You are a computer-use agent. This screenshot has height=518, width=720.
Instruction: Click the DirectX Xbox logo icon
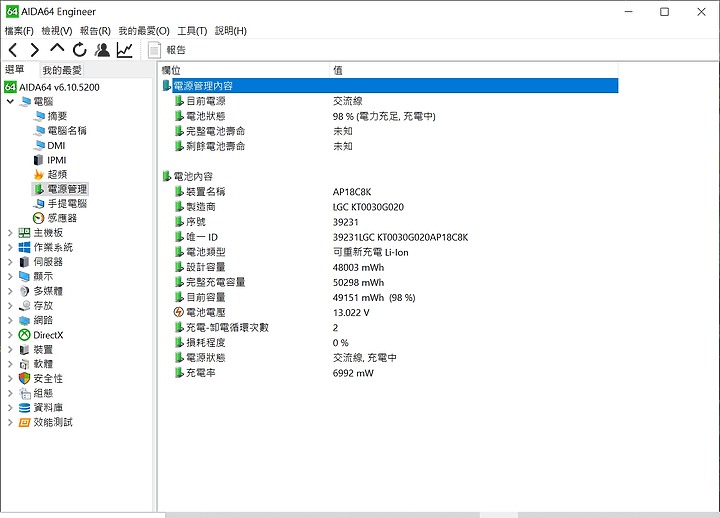[x=24, y=335]
